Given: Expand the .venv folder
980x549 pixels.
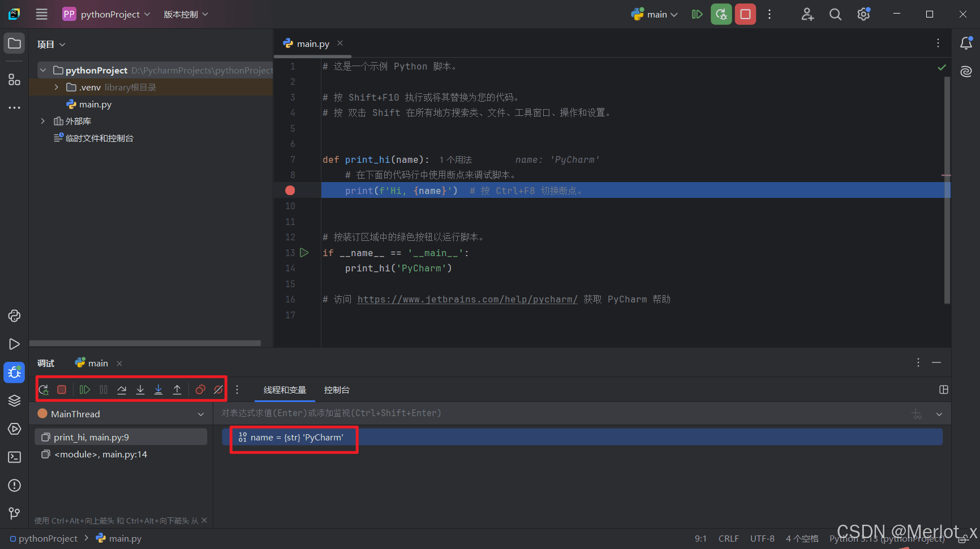Looking at the screenshot, I should (x=57, y=87).
